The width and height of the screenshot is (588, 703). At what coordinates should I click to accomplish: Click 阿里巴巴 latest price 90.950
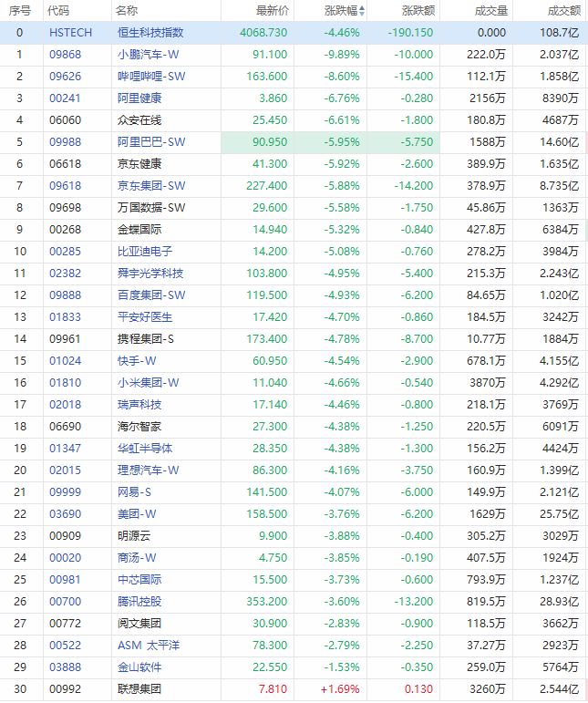point(270,142)
